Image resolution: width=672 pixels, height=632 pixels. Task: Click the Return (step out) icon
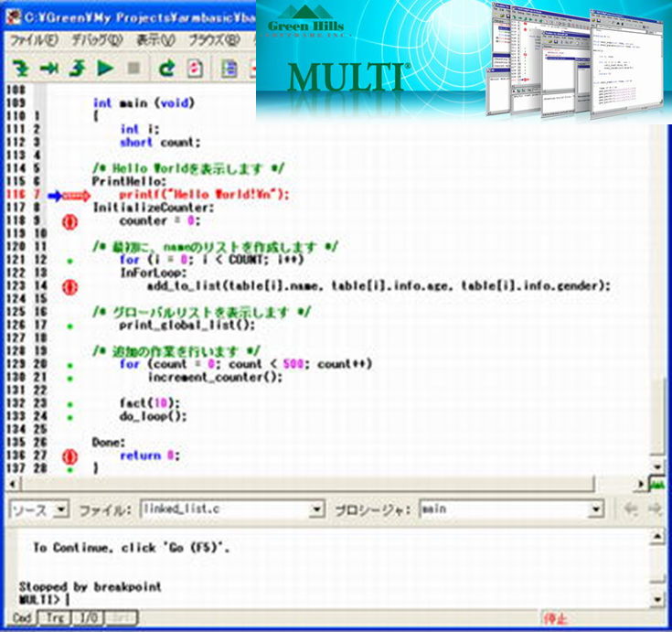(77, 68)
